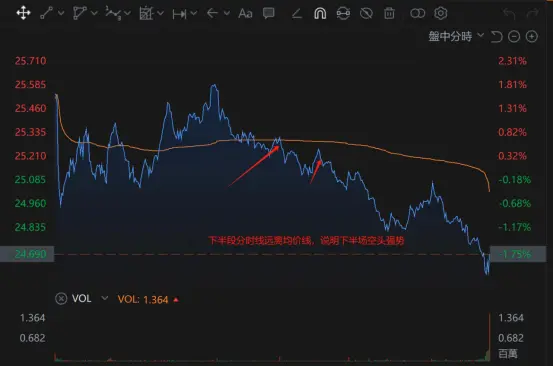Viewport: 553px width, 367px height.
Task: Hide all drawings with eye icon
Action: pos(366,13)
